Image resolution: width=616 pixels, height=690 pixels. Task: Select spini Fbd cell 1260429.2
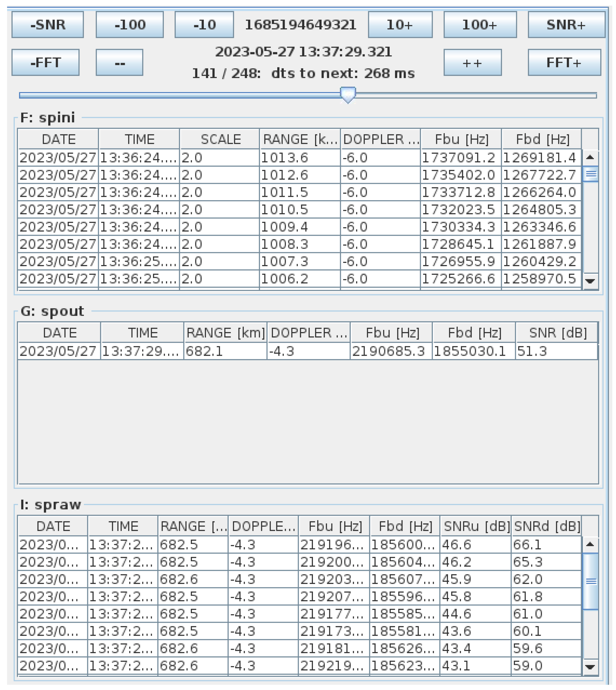point(542,261)
